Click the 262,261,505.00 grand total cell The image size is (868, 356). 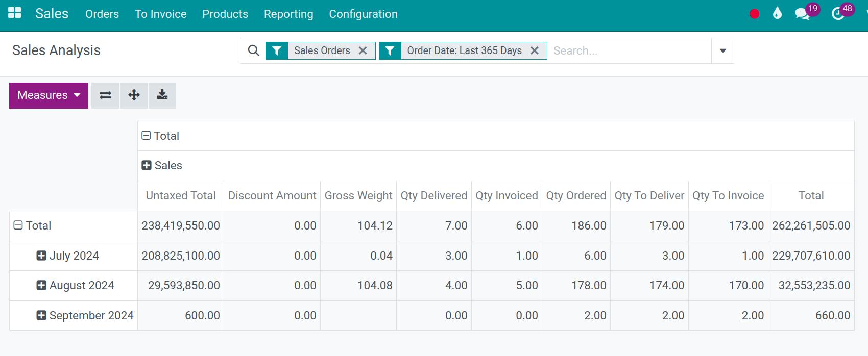click(x=811, y=225)
